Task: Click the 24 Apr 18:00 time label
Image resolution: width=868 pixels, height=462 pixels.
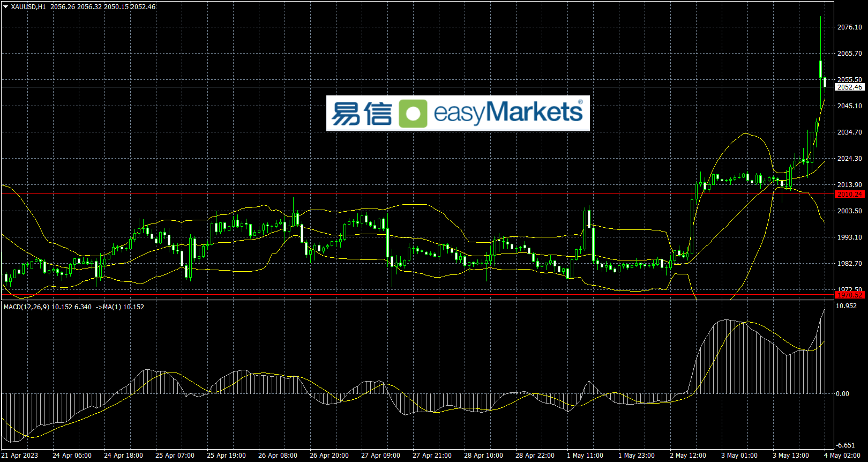Action: tap(123, 456)
